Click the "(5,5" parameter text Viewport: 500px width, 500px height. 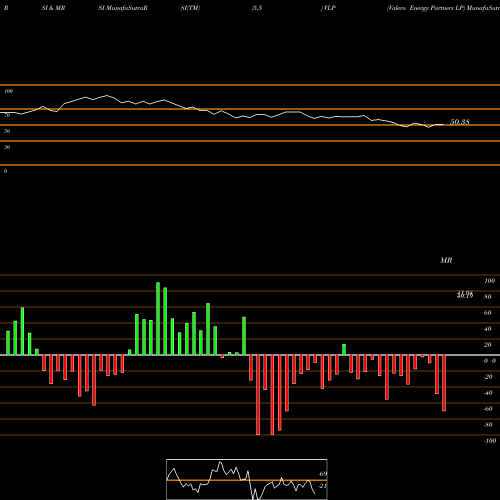[x=257, y=8]
